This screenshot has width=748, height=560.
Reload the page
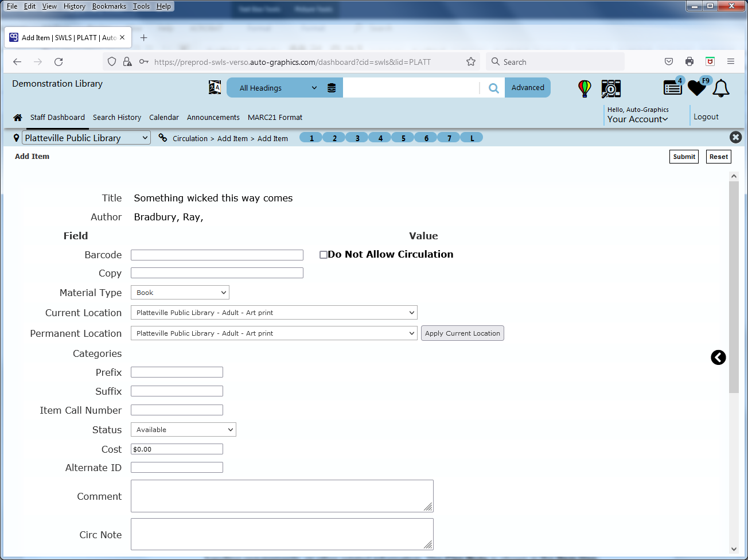59,62
